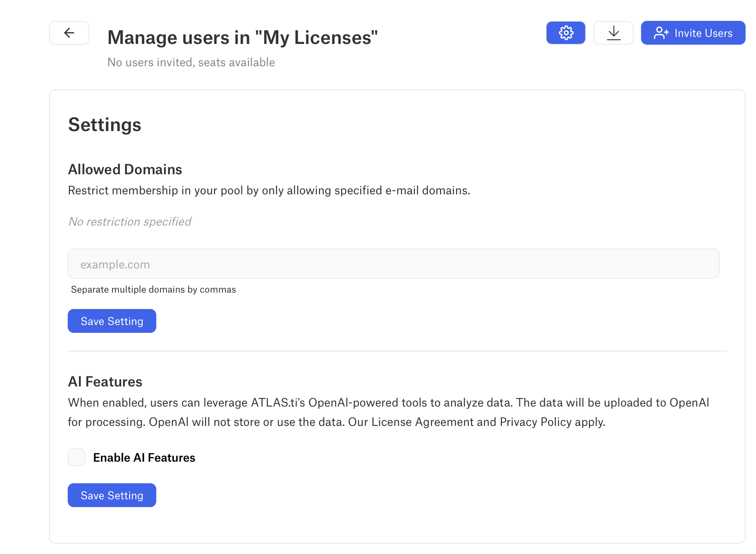The width and height of the screenshot is (756, 554).
Task: Check the Enable AI Features checkbox
Action: [x=77, y=457]
